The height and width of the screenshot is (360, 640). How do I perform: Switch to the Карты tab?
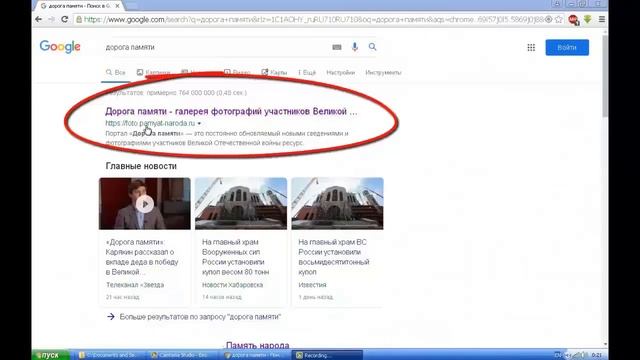(x=274, y=73)
